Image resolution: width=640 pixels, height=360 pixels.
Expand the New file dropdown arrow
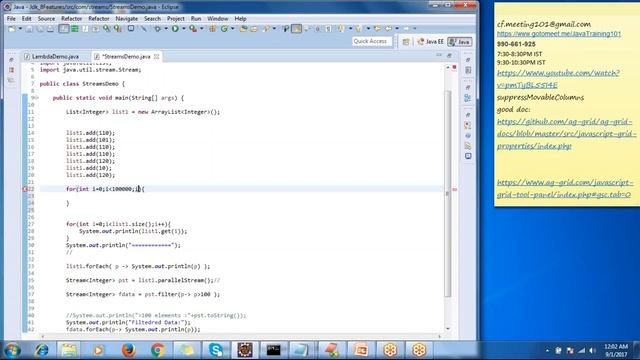pos(20,29)
